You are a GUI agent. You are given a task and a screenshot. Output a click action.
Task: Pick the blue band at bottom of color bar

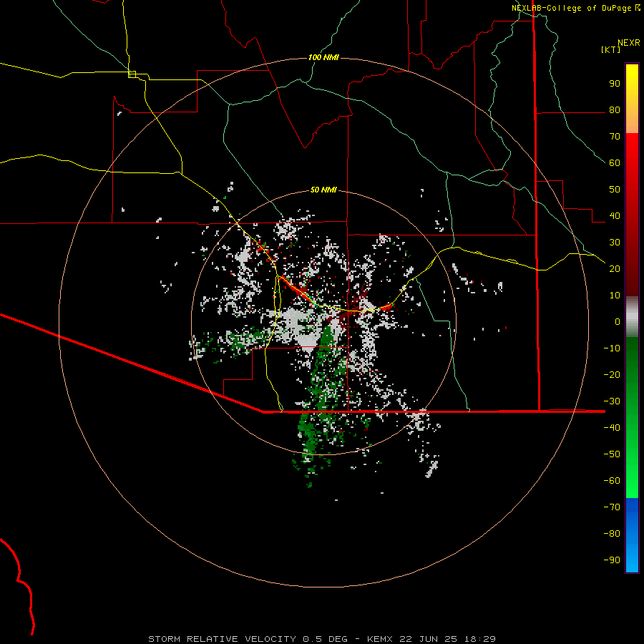(632, 535)
